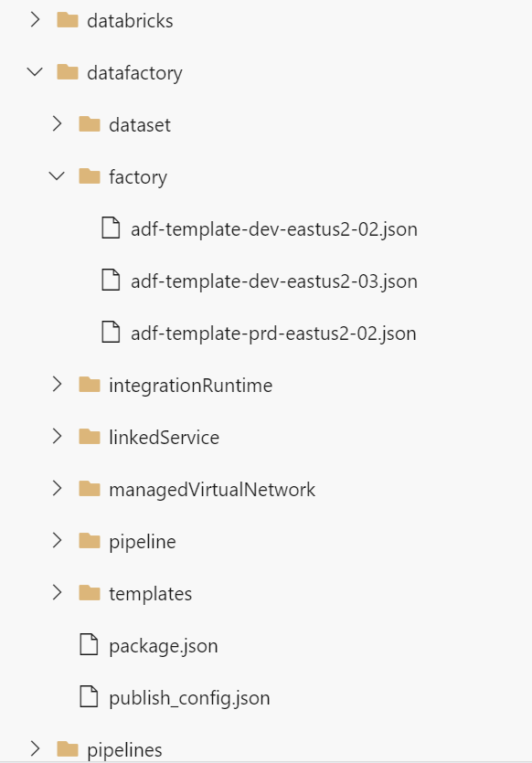This screenshot has height=763, width=532.
Task: Click the linkedService folder icon
Action: (90, 437)
